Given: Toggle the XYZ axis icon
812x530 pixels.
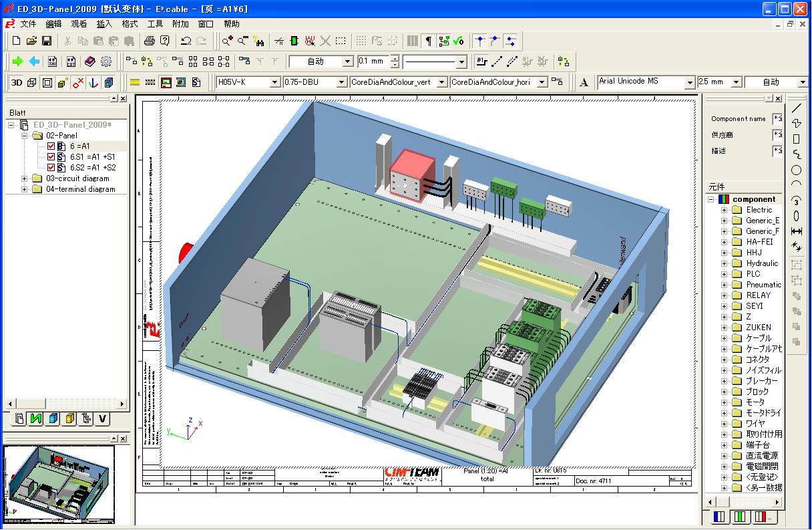Looking at the screenshot, I should [x=93, y=82].
